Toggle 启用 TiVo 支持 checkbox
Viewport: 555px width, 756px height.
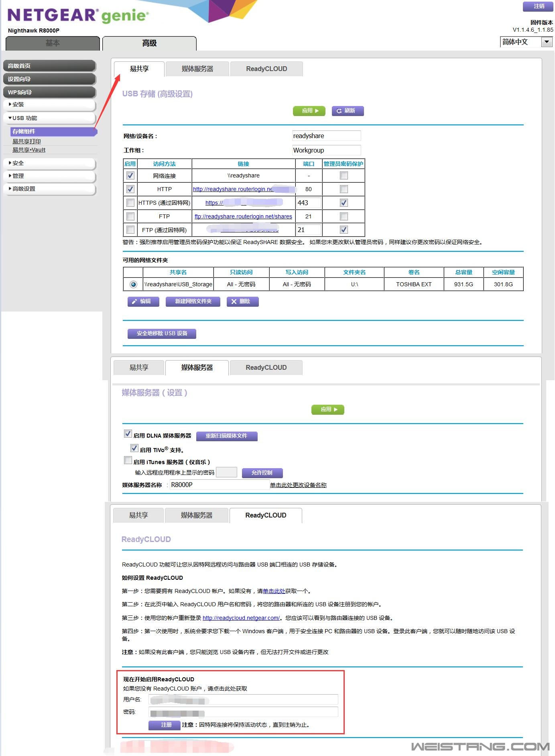point(134,448)
